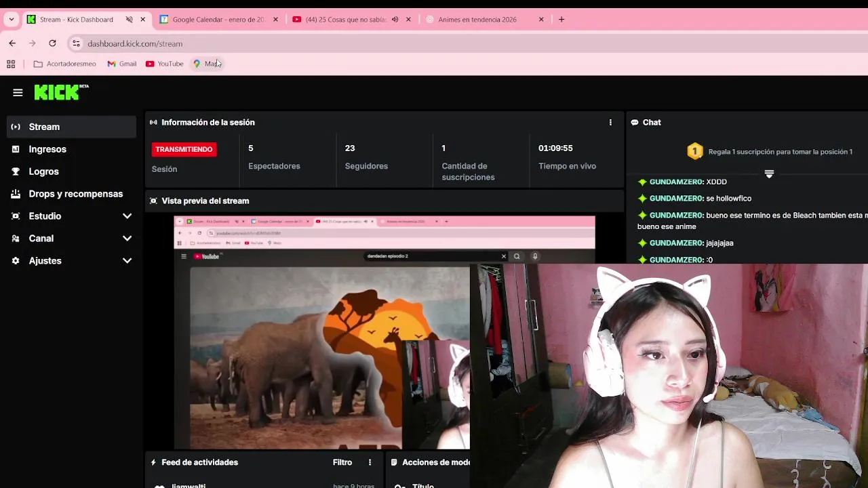
Task: Reload the page
Action: point(52,43)
